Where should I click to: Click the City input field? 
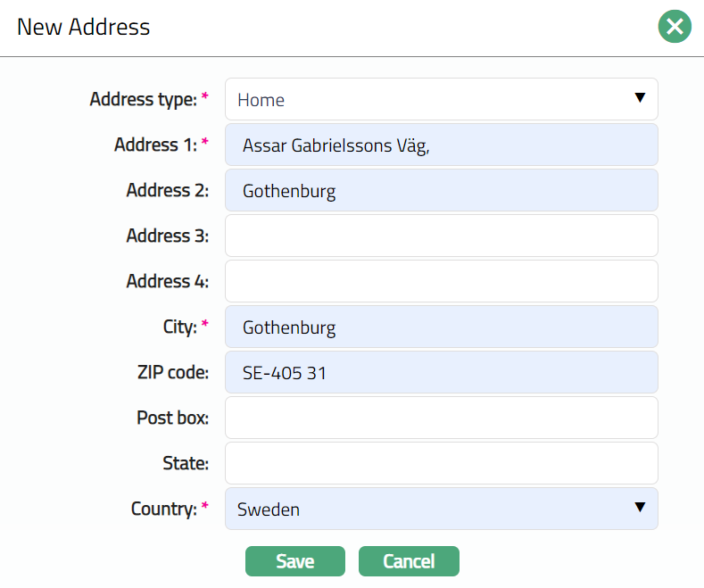pos(441,327)
